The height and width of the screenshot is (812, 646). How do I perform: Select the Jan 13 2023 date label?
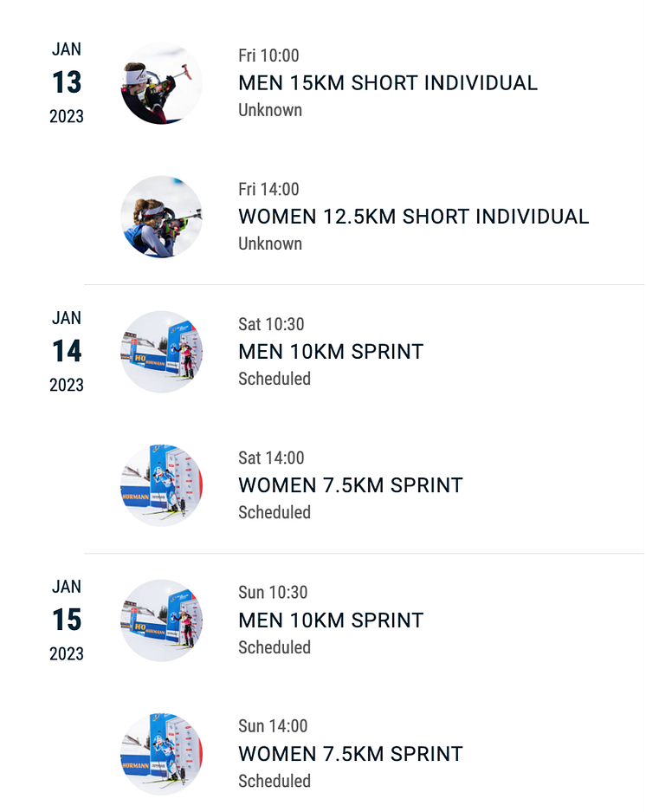tap(67, 82)
